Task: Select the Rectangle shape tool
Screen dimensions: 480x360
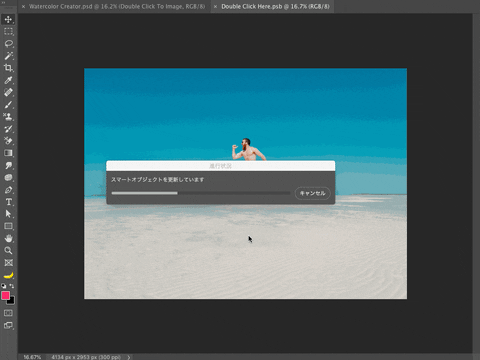Action: [x=8, y=226]
